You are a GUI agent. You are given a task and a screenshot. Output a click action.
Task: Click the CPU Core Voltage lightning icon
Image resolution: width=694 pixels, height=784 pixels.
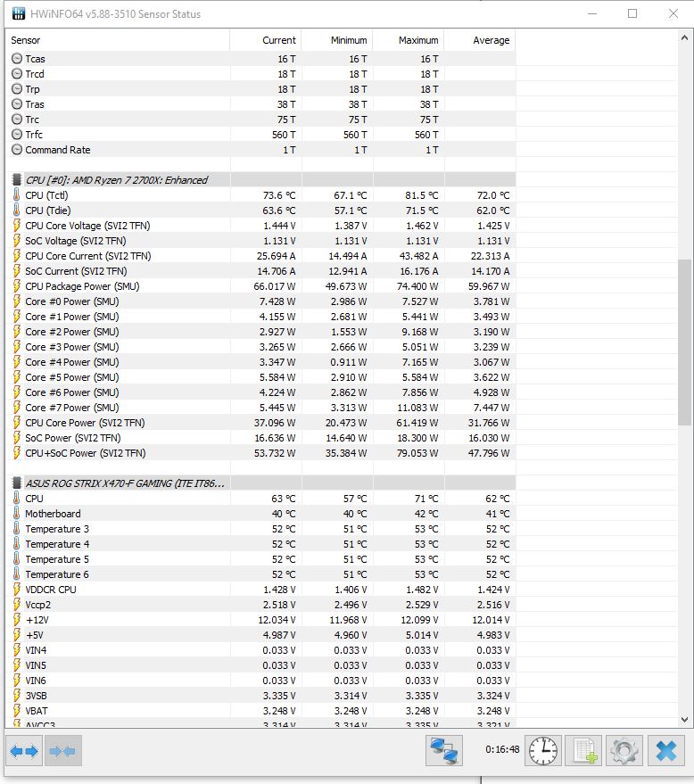16,226
